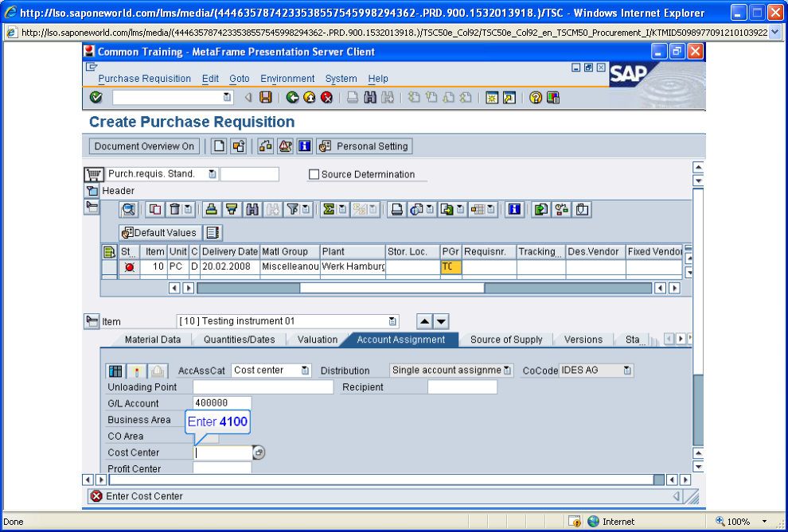Click the Create new session icon

[492, 97]
